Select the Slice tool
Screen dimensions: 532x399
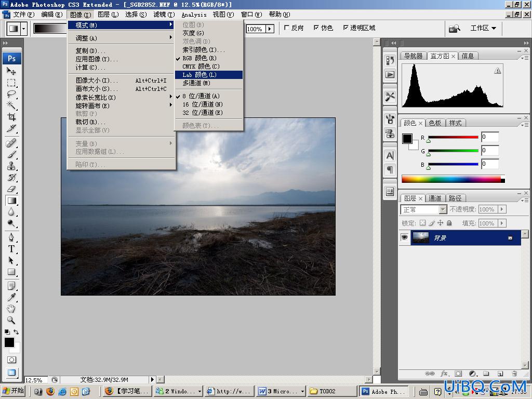tap(11, 128)
